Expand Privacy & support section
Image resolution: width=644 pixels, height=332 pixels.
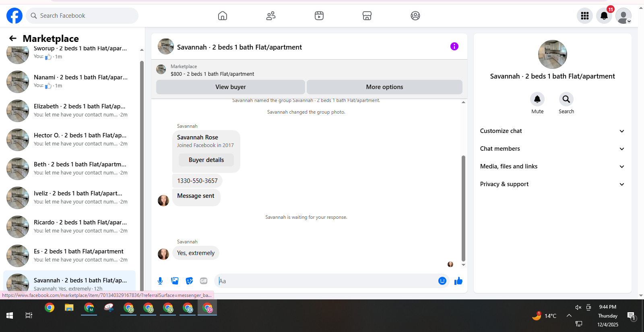(x=552, y=184)
